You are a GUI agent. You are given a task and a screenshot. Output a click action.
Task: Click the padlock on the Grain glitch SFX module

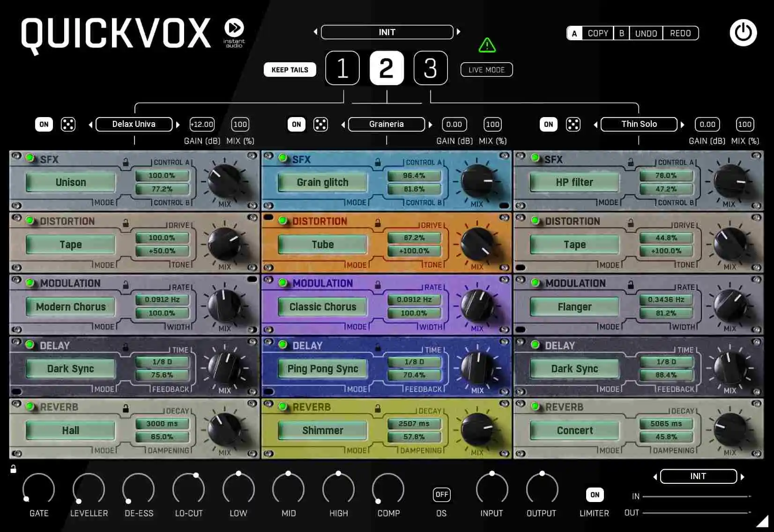click(x=379, y=161)
